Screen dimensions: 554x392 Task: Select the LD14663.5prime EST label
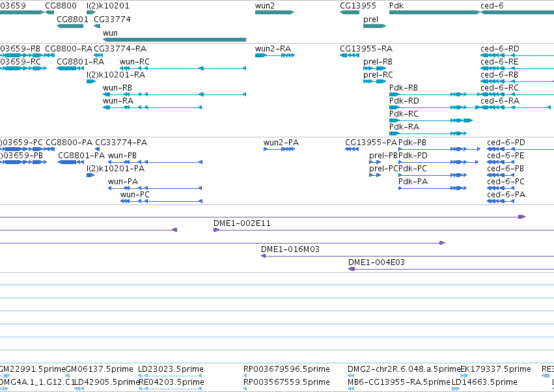(x=484, y=382)
